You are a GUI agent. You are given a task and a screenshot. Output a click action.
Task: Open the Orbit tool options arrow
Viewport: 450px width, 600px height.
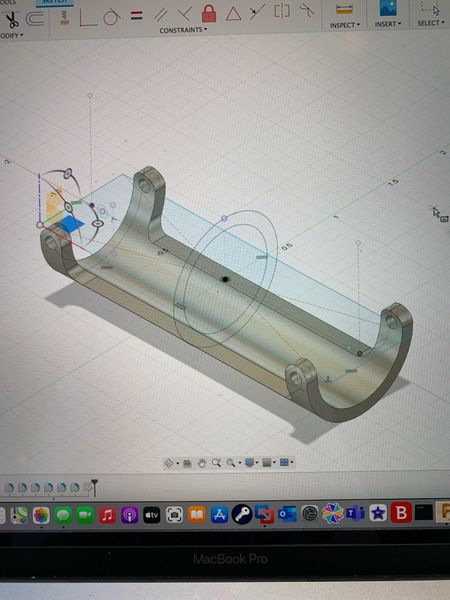pyautogui.click(x=178, y=463)
